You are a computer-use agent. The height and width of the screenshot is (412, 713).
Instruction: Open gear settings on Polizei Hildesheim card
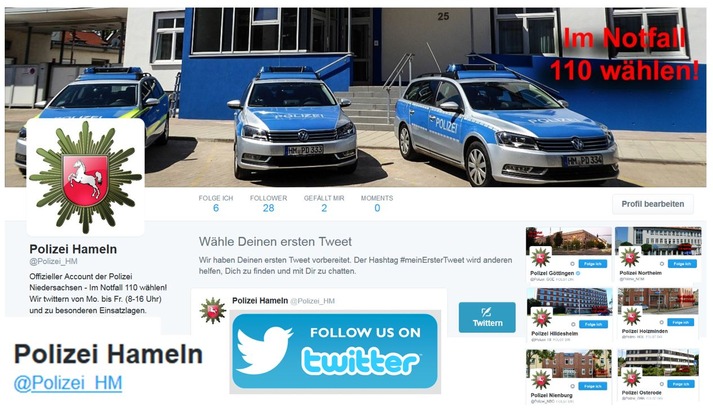573,324
